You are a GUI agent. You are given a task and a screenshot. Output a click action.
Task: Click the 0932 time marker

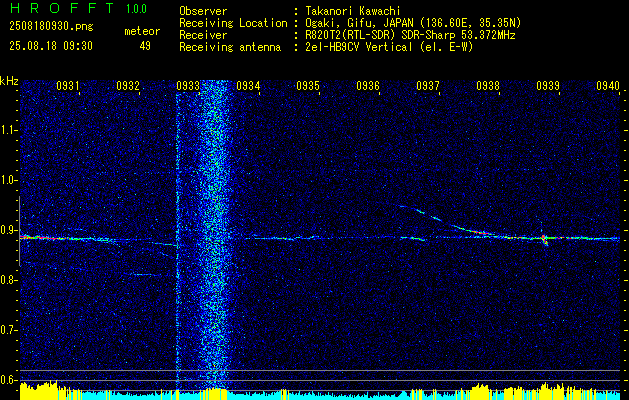tap(127, 85)
